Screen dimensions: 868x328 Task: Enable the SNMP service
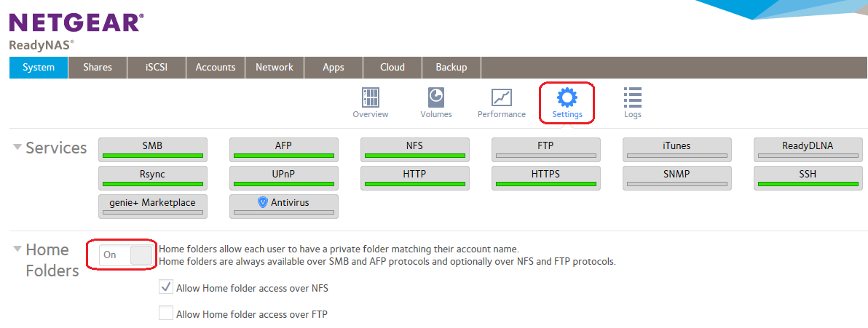[x=677, y=177]
